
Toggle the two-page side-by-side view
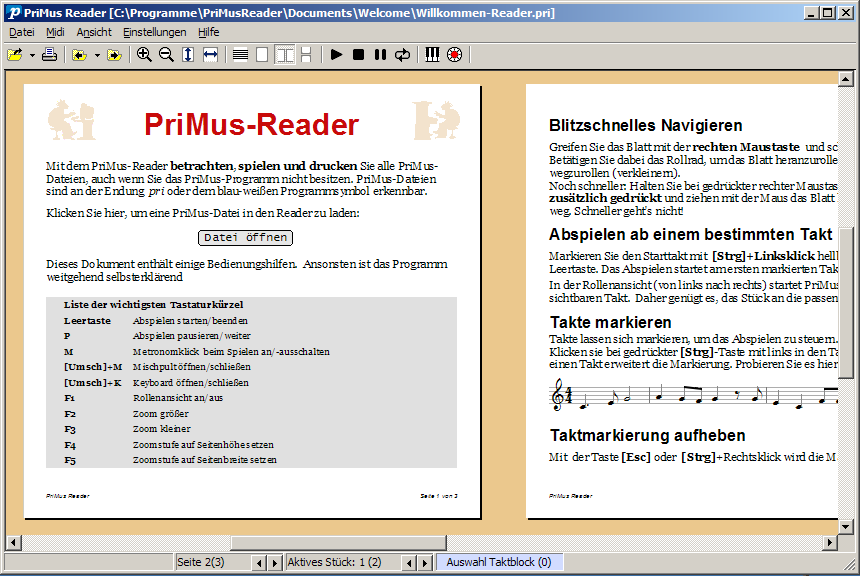pos(284,54)
